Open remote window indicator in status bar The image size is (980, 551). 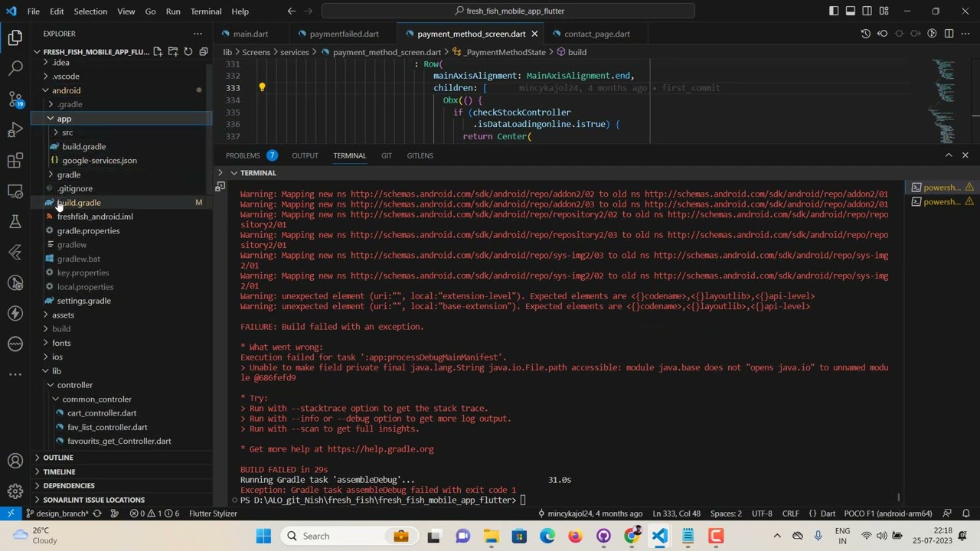(11, 514)
